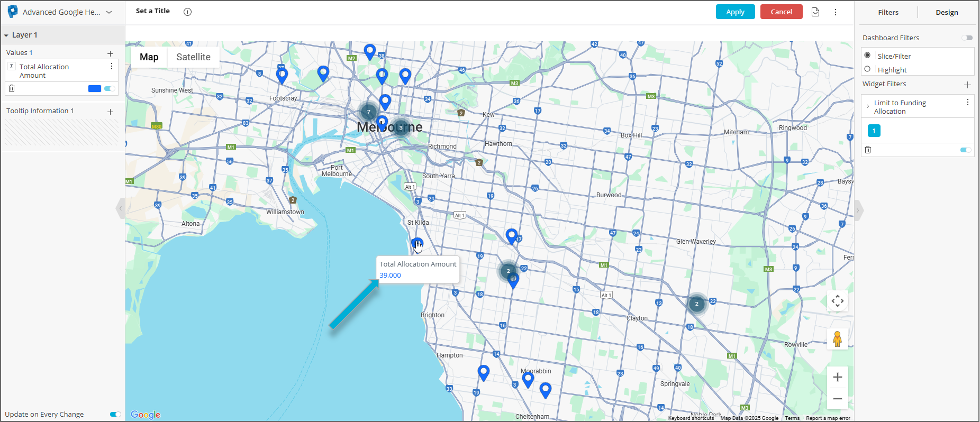Image resolution: width=980 pixels, height=422 pixels.
Task: Add tooltip information with plus icon
Action: [x=110, y=112]
